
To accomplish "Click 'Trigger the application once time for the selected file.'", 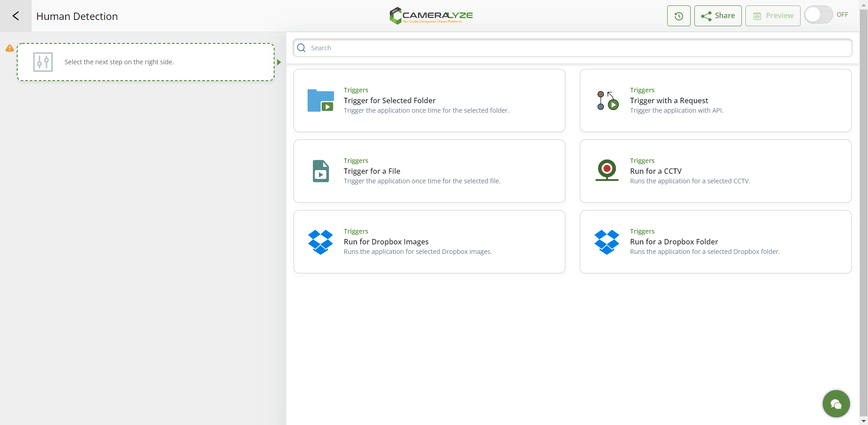I will click(422, 181).
